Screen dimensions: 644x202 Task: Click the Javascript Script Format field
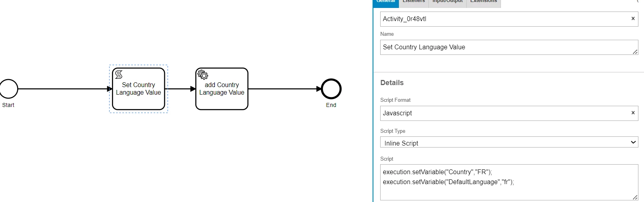click(504, 113)
